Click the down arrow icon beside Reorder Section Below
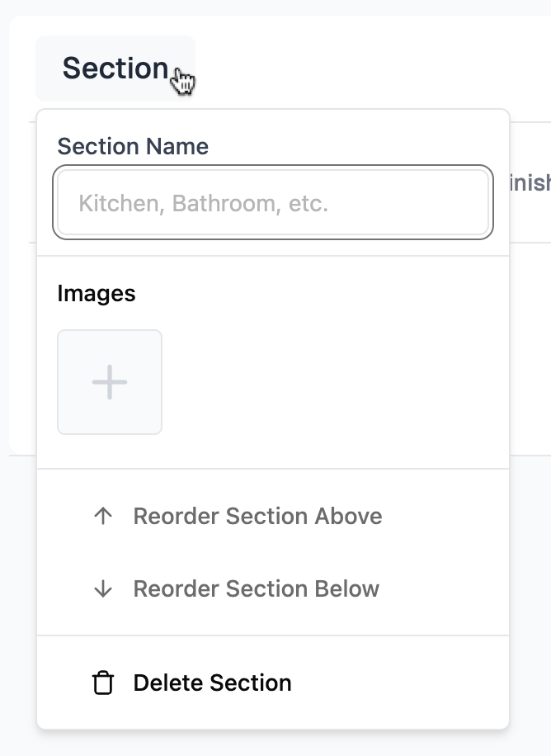The width and height of the screenshot is (551, 756). [103, 589]
